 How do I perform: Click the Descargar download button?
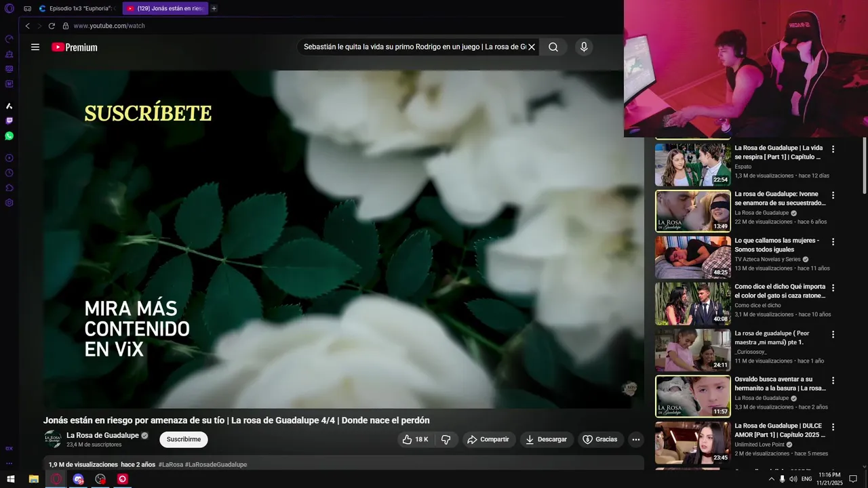(x=547, y=439)
